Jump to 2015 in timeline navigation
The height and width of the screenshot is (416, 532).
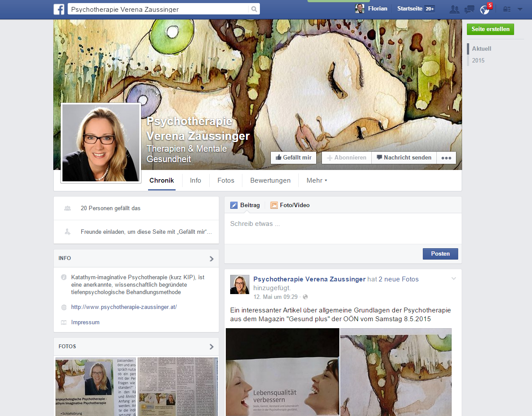pyautogui.click(x=478, y=60)
